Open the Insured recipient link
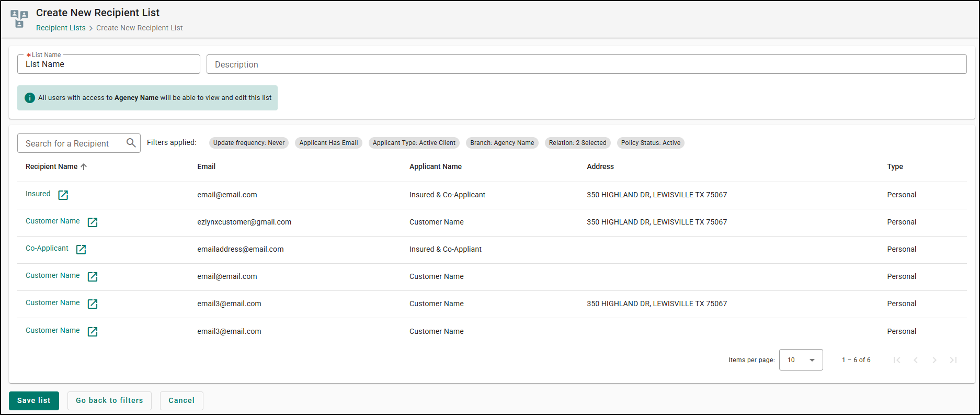 (x=38, y=194)
